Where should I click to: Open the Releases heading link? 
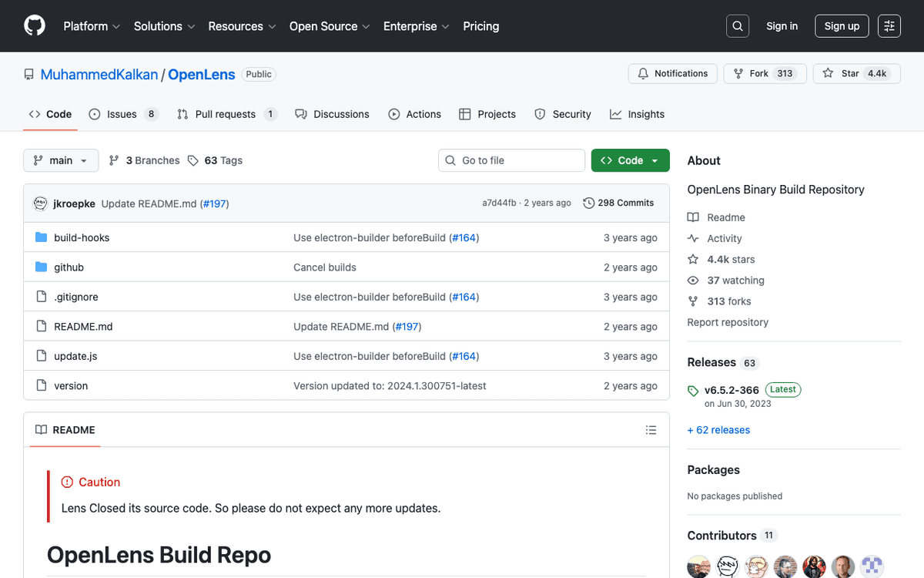coord(722,362)
